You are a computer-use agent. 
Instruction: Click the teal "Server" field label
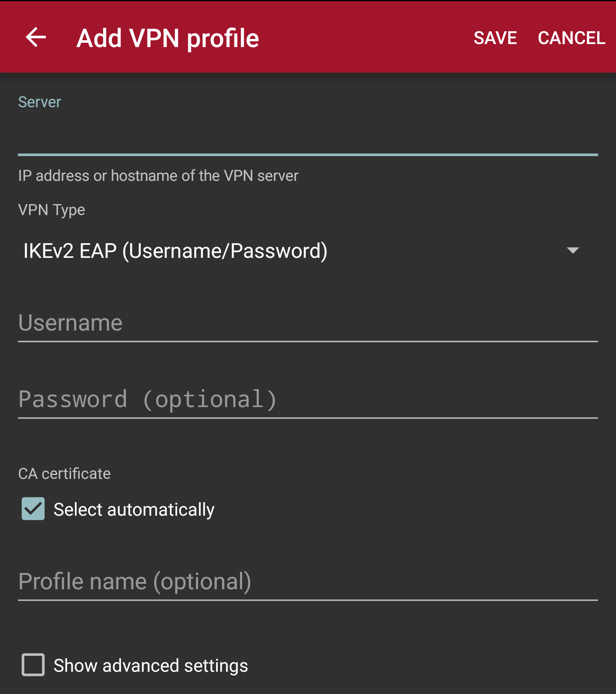click(x=40, y=102)
